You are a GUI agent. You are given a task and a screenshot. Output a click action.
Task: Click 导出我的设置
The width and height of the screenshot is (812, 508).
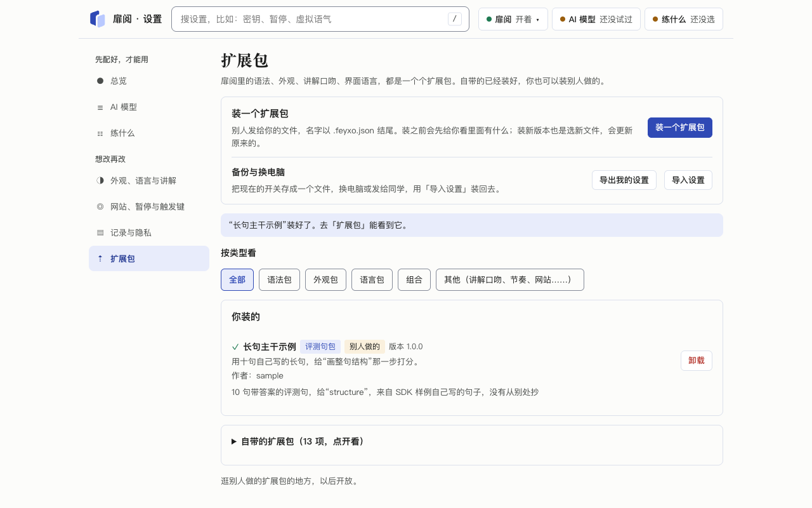pos(624,180)
